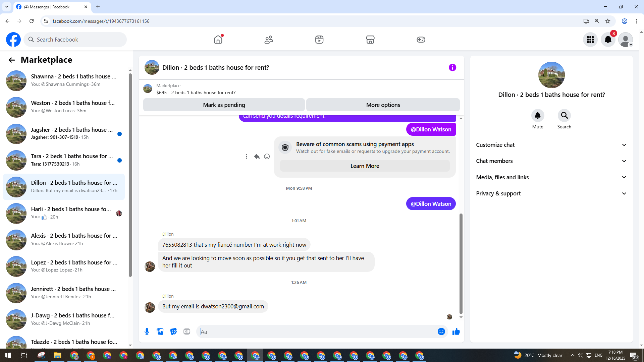Screen dimensions: 644x362
Task: Open Alexis conversation
Action: point(64,240)
